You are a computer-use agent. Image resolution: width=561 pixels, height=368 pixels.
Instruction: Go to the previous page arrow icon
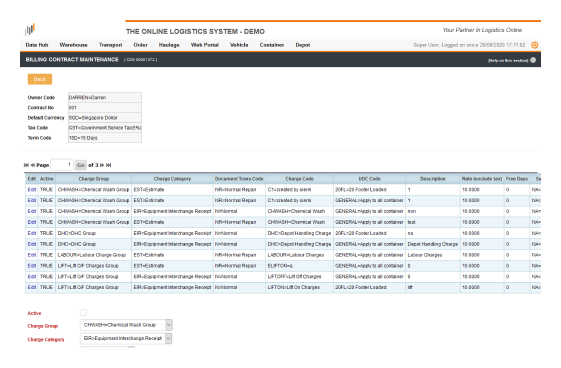coord(33,165)
